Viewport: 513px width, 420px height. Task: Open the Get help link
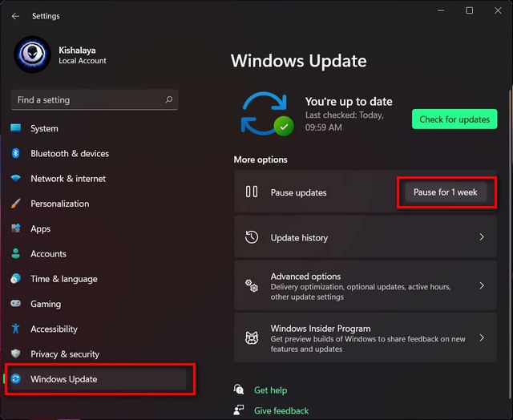tap(270, 390)
